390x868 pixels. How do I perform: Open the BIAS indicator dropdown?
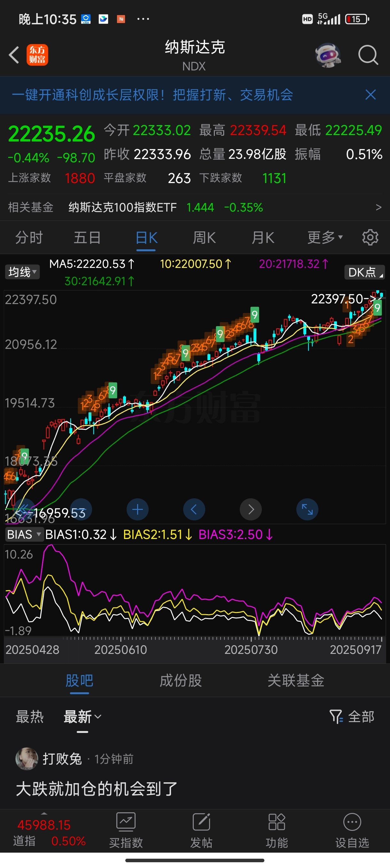coord(24,534)
